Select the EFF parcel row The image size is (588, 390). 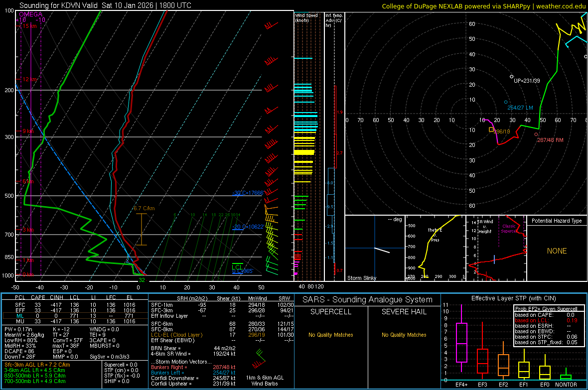pyautogui.click(x=75, y=310)
